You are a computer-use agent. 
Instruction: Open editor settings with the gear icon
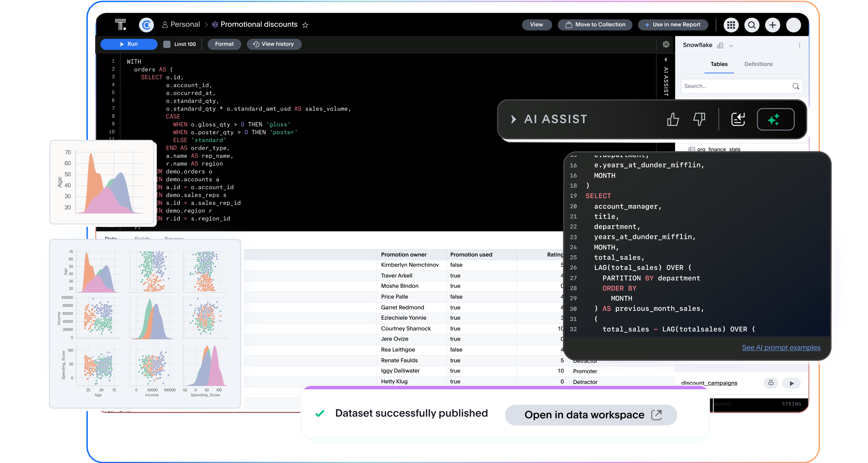666,44
